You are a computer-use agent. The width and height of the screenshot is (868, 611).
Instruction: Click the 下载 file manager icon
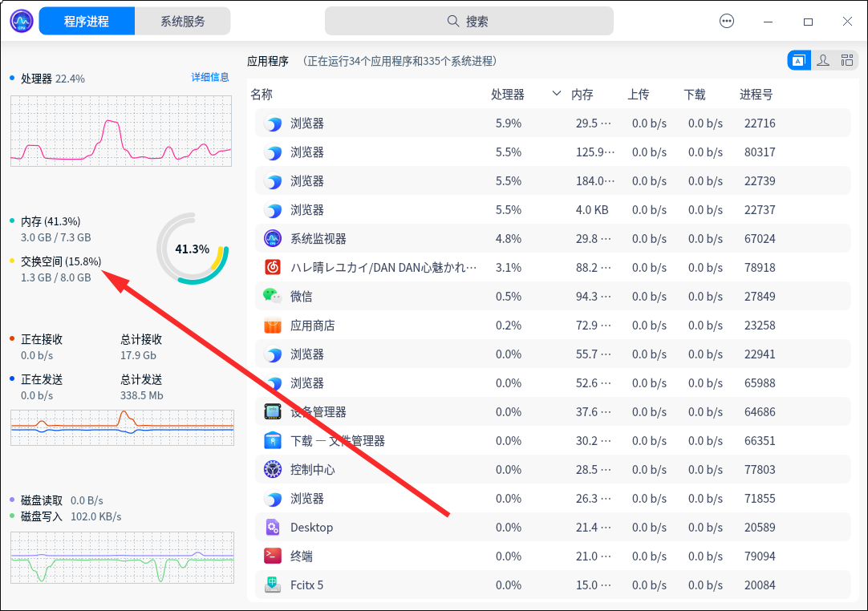click(x=273, y=440)
